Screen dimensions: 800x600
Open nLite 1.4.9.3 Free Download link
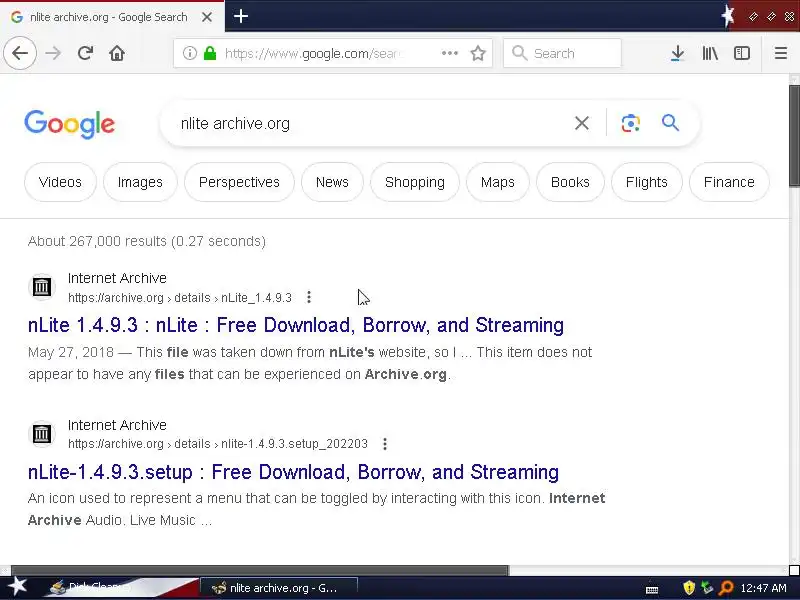tap(296, 325)
